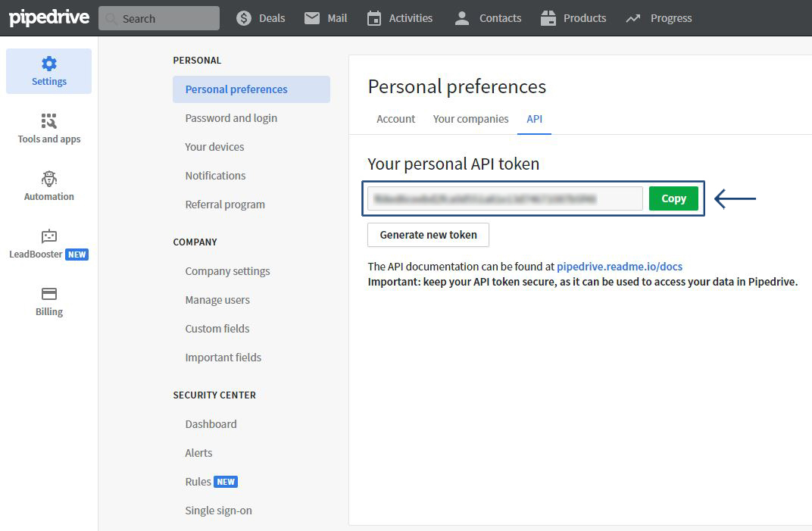Screen dimensions: 812x531
Task: Click the Settings label in left rail
Action: (49, 81)
